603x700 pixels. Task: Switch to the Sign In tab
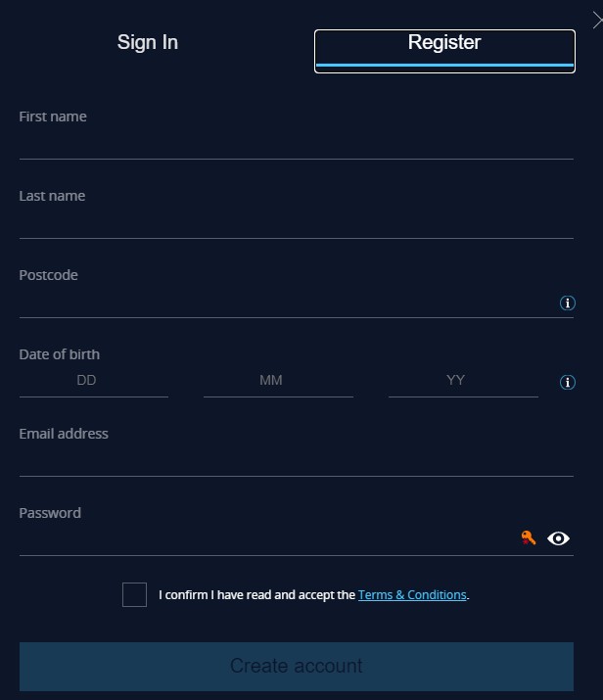[148, 42]
